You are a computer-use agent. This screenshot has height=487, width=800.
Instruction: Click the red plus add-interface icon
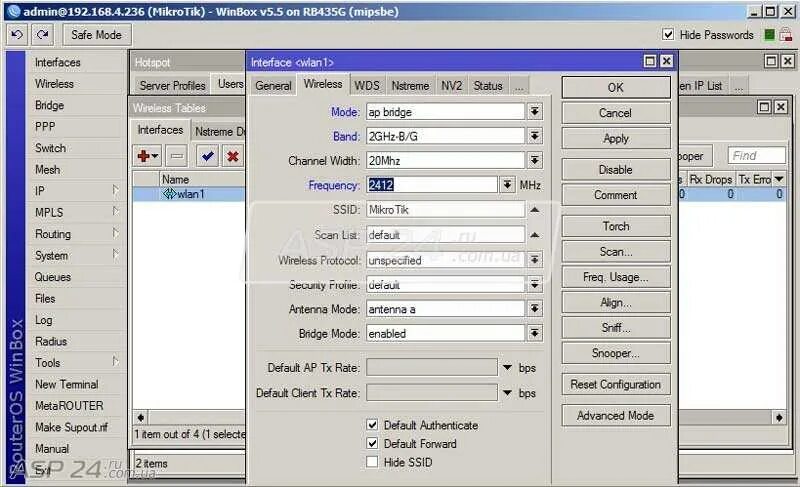pyautogui.click(x=147, y=156)
